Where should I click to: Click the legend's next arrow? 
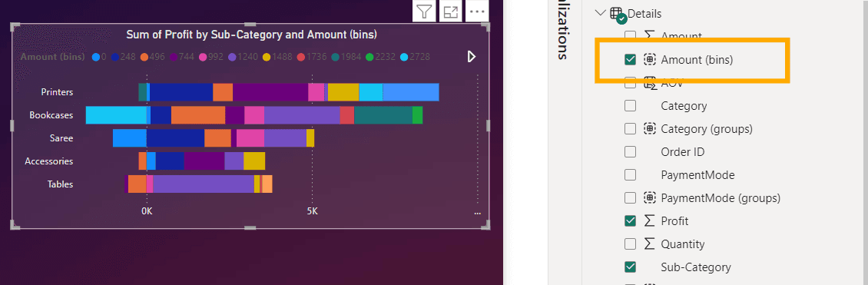pyautogui.click(x=472, y=56)
